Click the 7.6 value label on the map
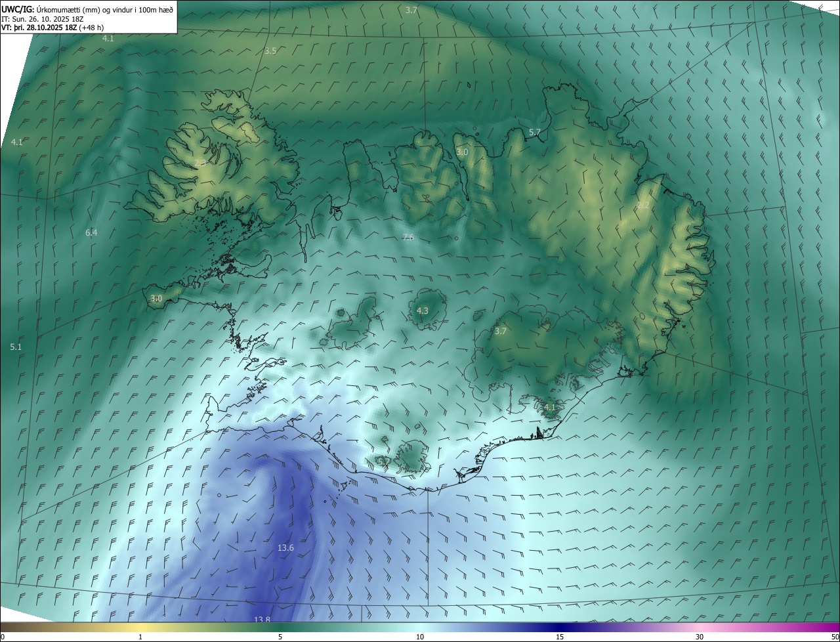This screenshot has height=642, width=840. [408, 237]
